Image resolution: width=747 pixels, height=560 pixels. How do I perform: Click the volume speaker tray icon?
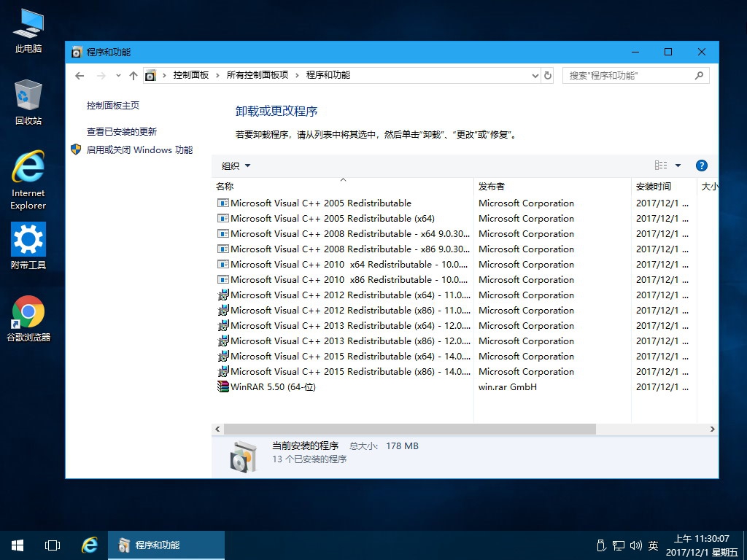[x=635, y=545]
